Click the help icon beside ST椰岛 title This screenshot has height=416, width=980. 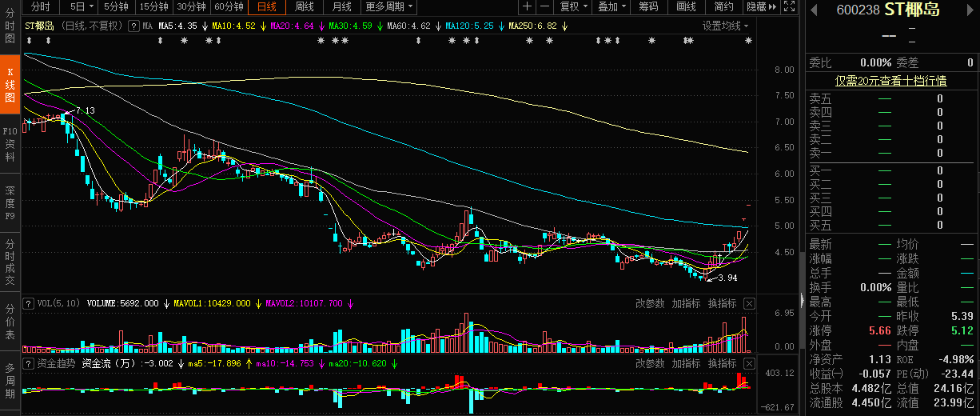[134, 26]
